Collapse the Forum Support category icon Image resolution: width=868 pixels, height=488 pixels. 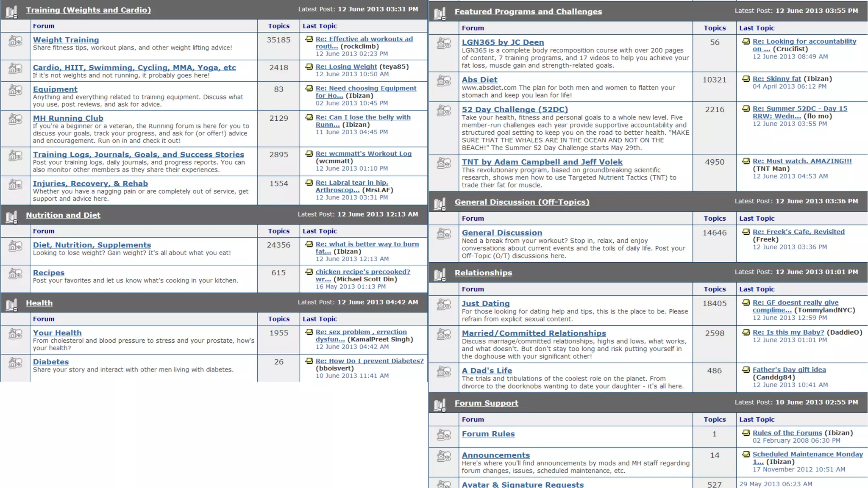pos(440,405)
